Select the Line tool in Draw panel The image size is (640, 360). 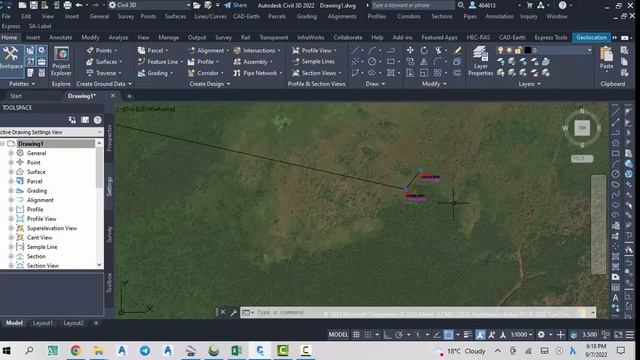click(355, 50)
